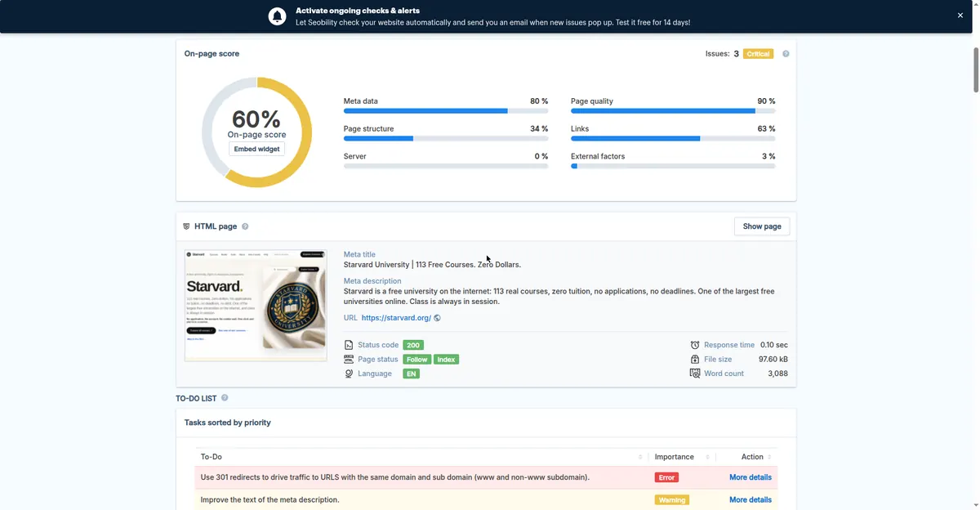Screen dimensions: 980x510
Task: Click the Meta title text
Action: click(x=432, y=265)
